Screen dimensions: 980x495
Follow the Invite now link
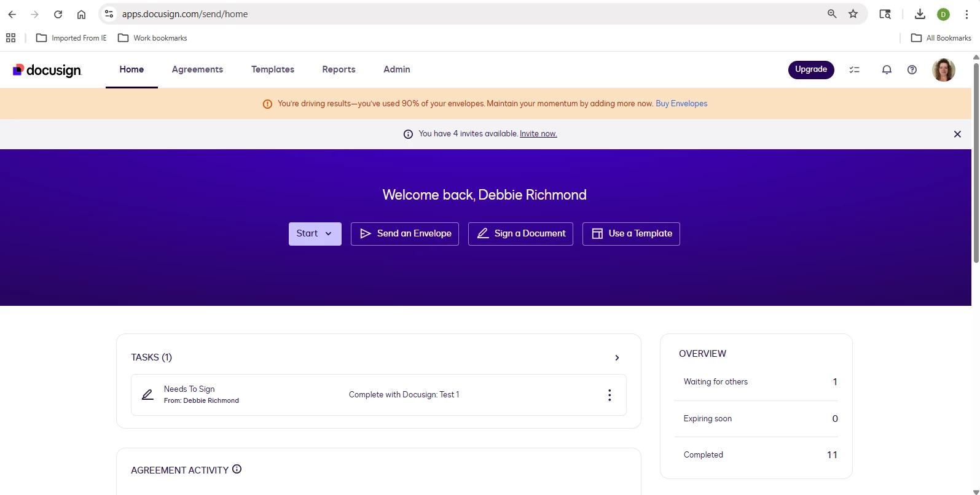(x=538, y=133)
